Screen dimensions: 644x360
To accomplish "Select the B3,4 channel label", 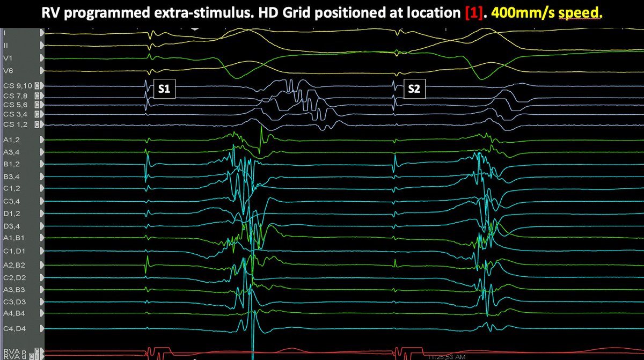I will coord(11,177).
